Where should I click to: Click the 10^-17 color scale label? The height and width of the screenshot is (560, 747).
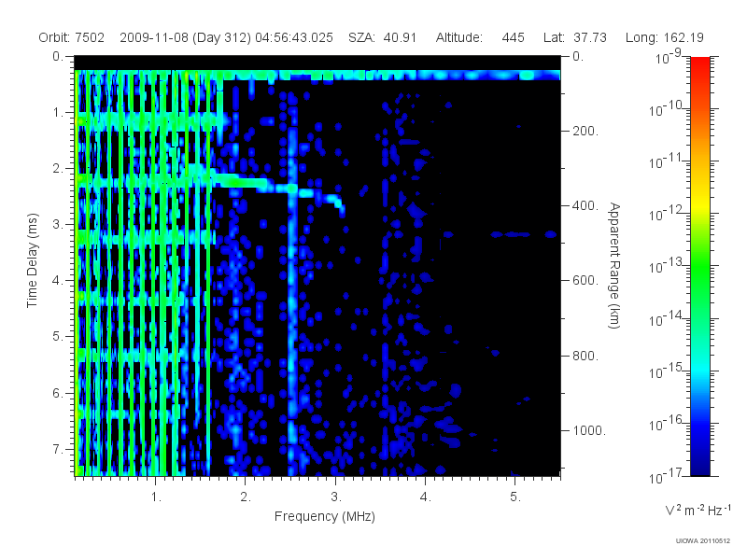[668, 476]
